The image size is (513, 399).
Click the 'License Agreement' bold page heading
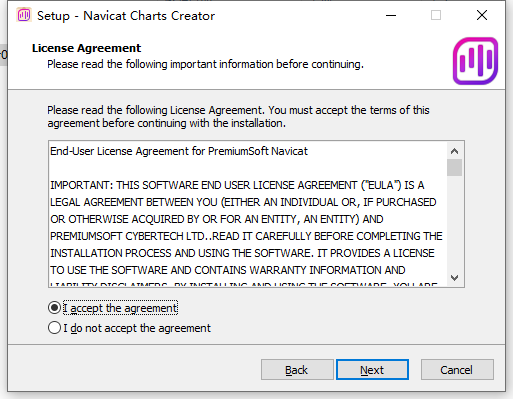86,48
